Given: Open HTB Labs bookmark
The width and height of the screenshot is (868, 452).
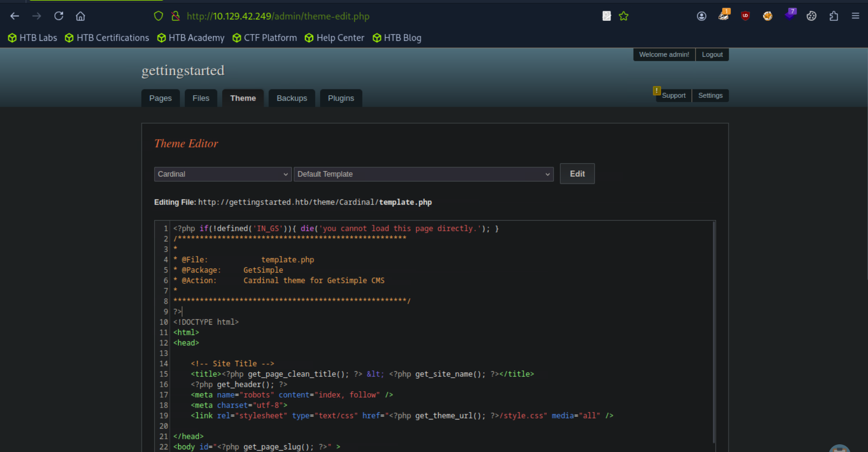Looking at the screenshot, I should pos(33,38).
